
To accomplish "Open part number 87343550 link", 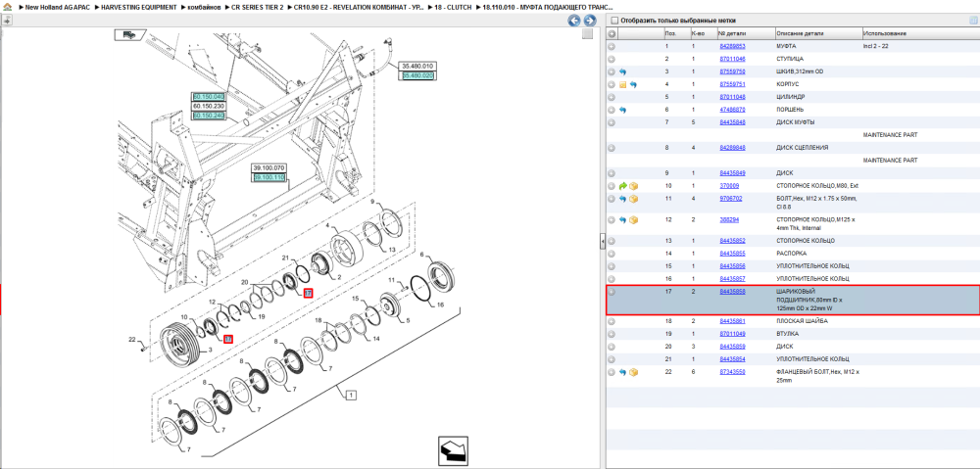I will pos(732,372).
